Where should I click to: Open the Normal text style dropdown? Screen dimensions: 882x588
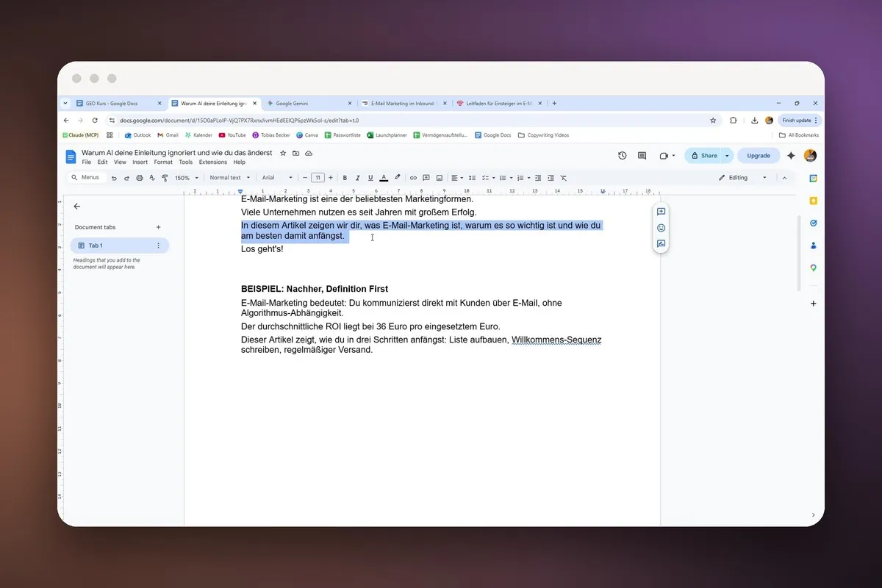coord(229,178)
